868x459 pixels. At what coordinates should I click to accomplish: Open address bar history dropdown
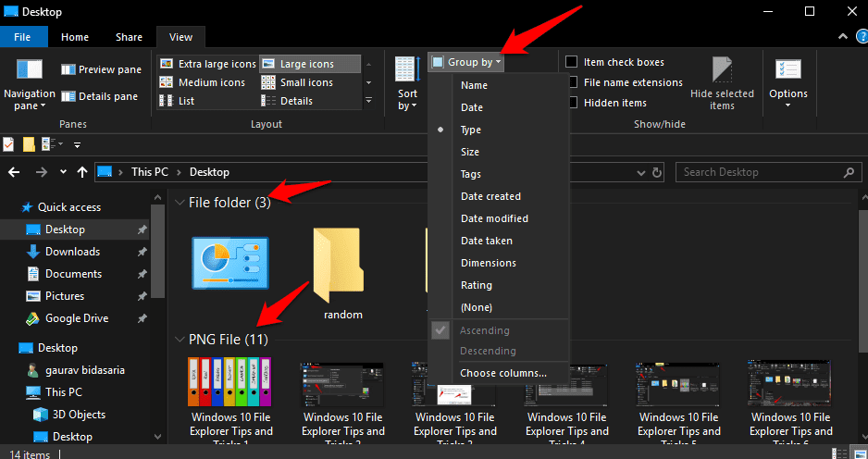click(641, 172)
